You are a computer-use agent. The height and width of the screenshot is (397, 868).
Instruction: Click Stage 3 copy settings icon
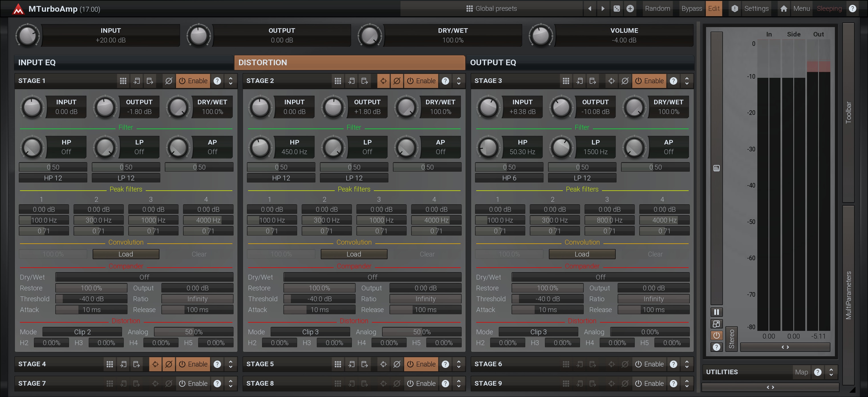tap(579, 81)
